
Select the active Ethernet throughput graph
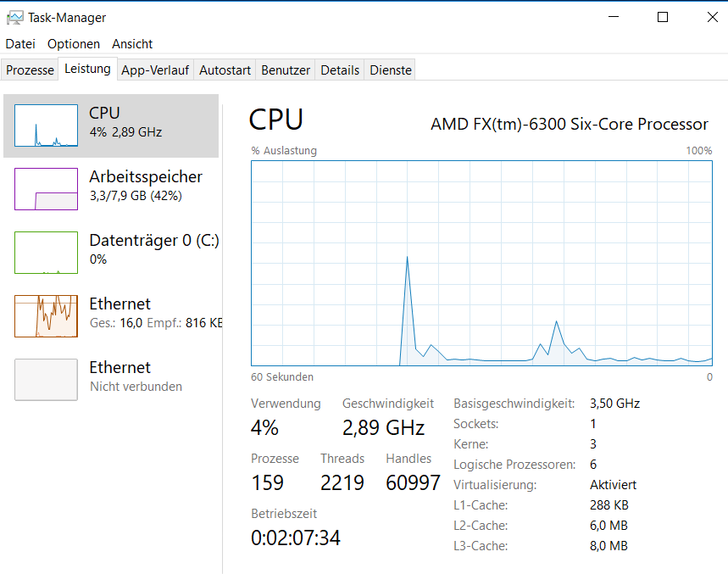[46, 316]
